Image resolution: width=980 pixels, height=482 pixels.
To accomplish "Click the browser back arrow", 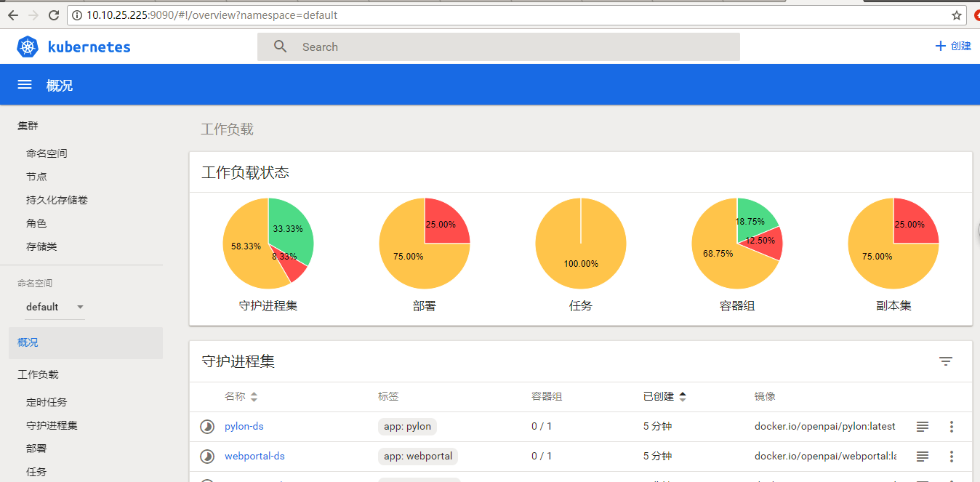I will coord(12,15).
